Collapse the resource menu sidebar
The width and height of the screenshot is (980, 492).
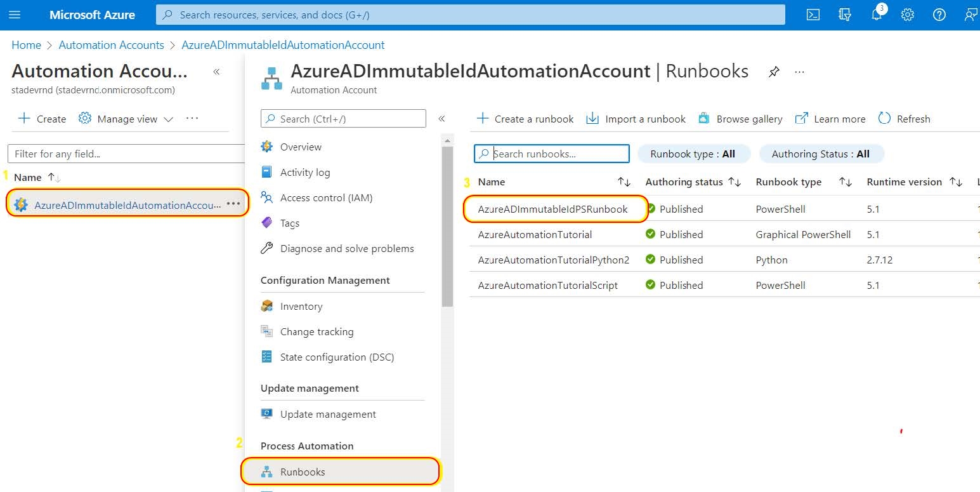pyautogui.click(x=441, y=119)
